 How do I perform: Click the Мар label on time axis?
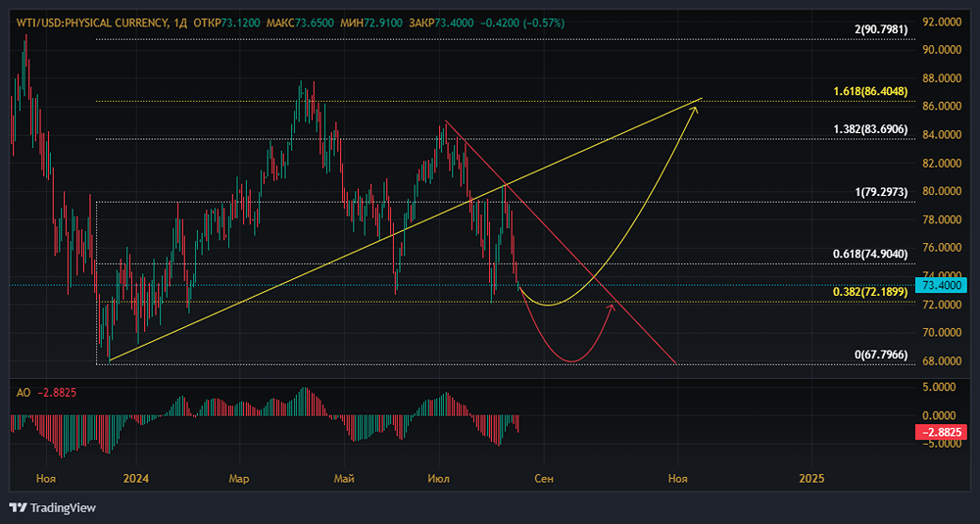(x=239, y=479)
